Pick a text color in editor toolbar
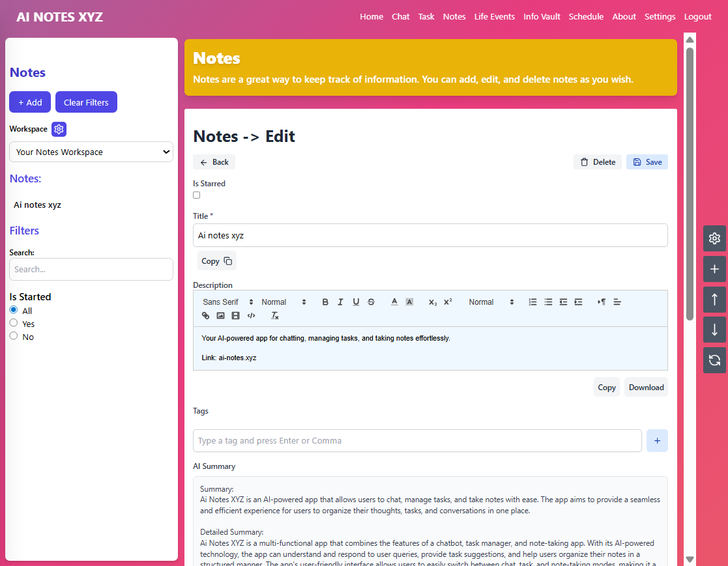Viewport: 728px width, 566px height. [x=394, y=302]
